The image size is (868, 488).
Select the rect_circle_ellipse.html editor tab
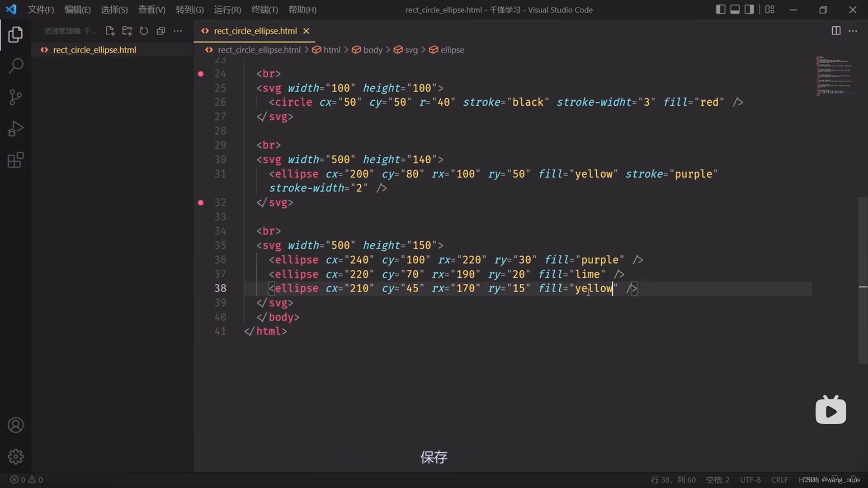[x=255, y=31]
